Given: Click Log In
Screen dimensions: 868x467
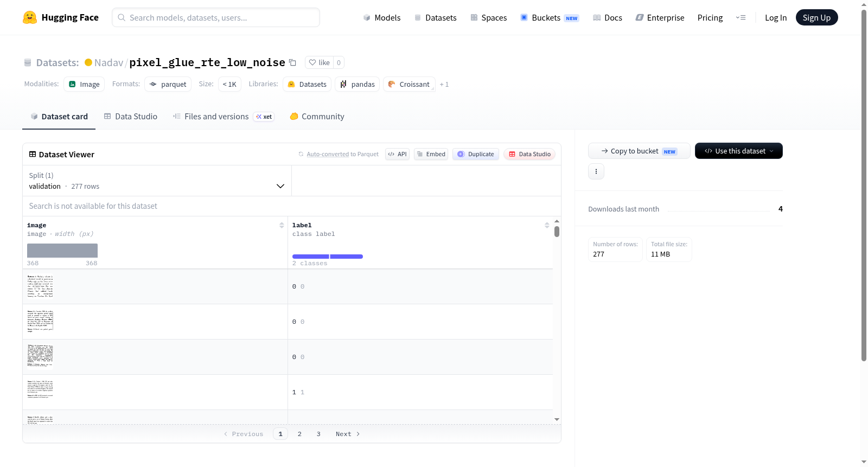Looking at the screenshot, I should click(x=775, y=17).
